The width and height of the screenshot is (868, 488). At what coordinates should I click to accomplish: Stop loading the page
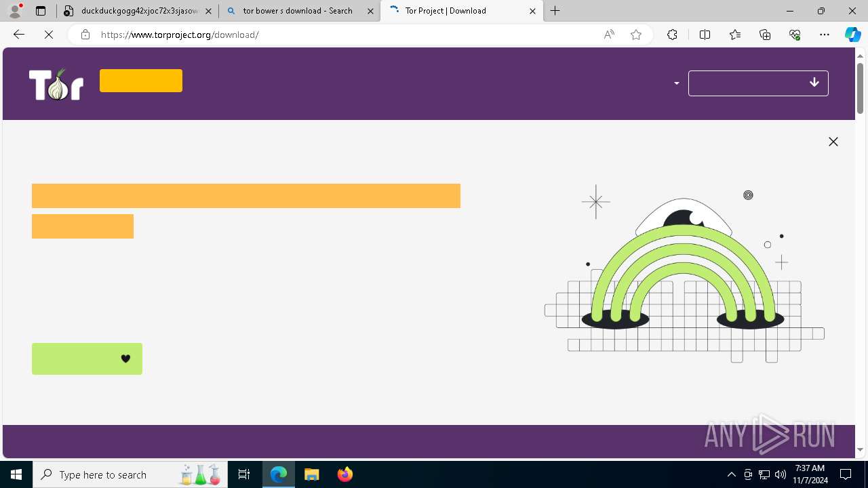(x=49, y=35)
